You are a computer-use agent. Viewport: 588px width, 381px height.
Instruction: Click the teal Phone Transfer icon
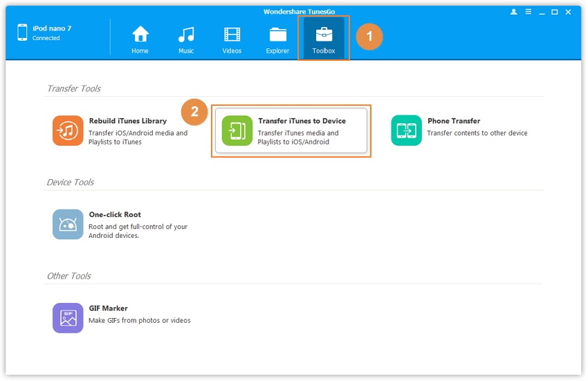tap(407, 131)
